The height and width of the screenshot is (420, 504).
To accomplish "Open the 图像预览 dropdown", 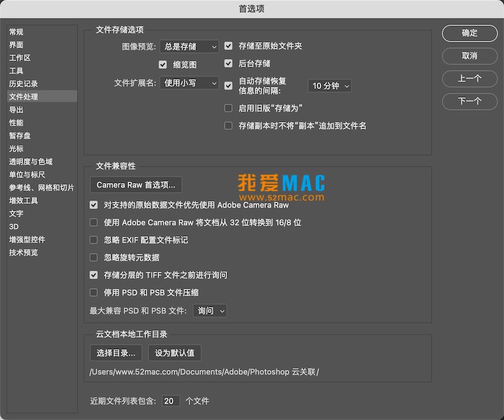I will point(189,47).
